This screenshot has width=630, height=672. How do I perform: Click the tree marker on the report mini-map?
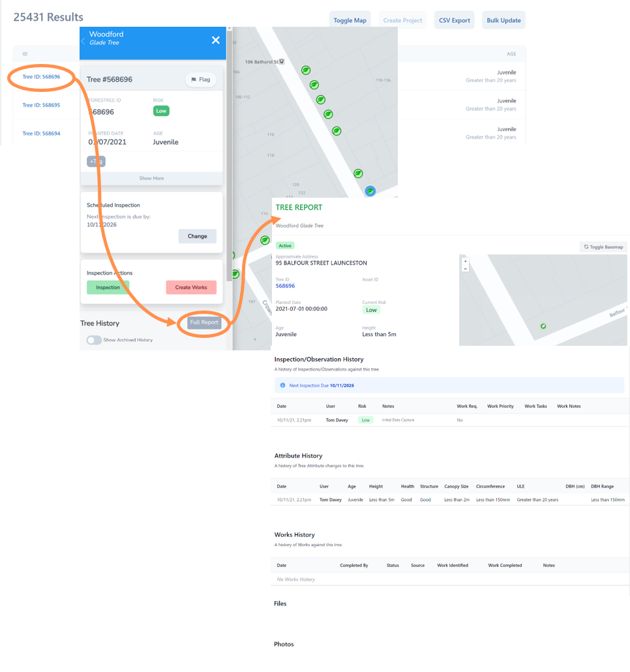click(543, 326)
